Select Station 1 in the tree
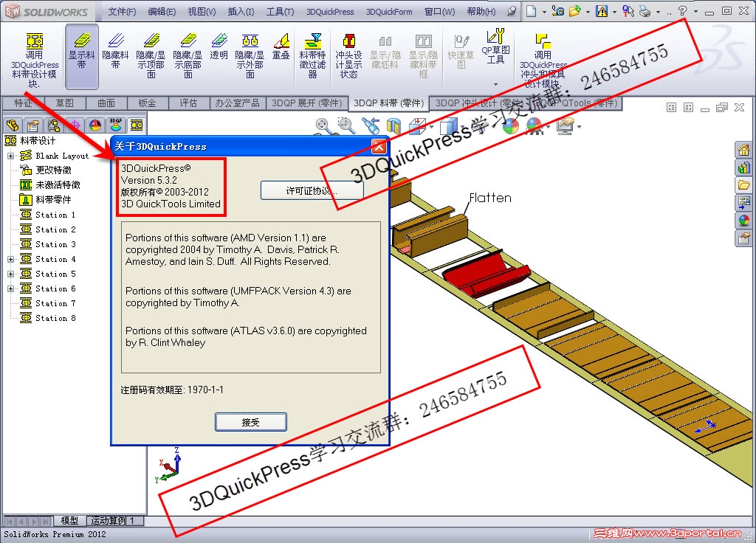Screen dimensions: 756x543 tap(55, 215)
